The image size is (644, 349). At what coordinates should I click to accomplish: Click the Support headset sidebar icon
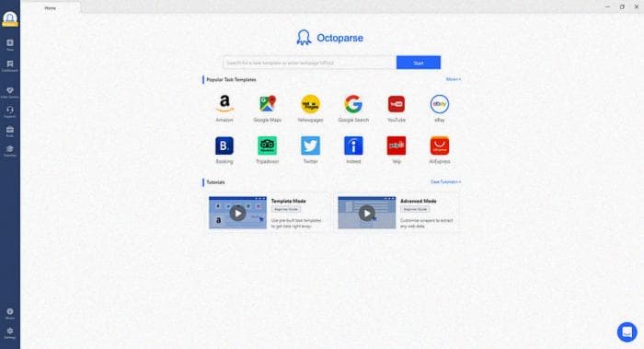(x=10, y=111)
